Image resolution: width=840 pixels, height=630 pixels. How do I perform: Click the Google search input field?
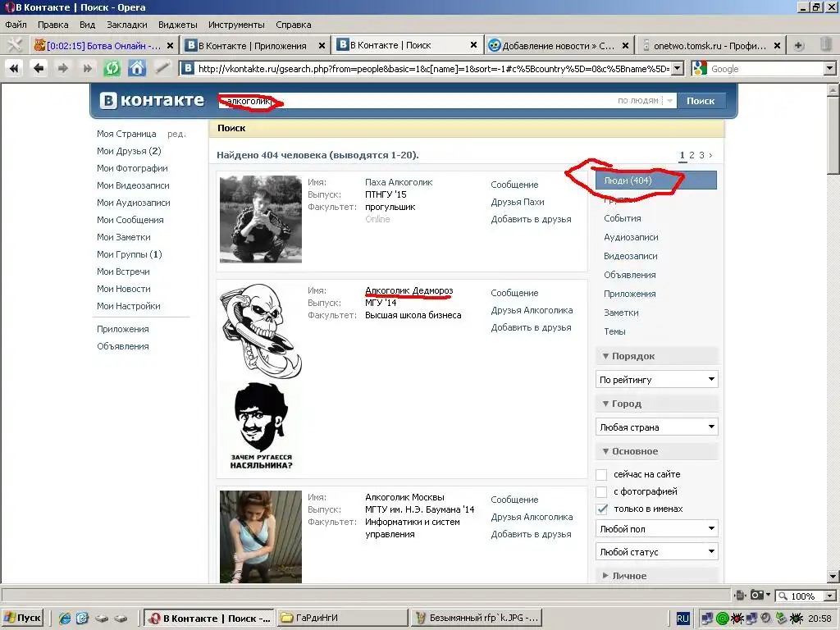pyautogui.click(x=765, y=69)
